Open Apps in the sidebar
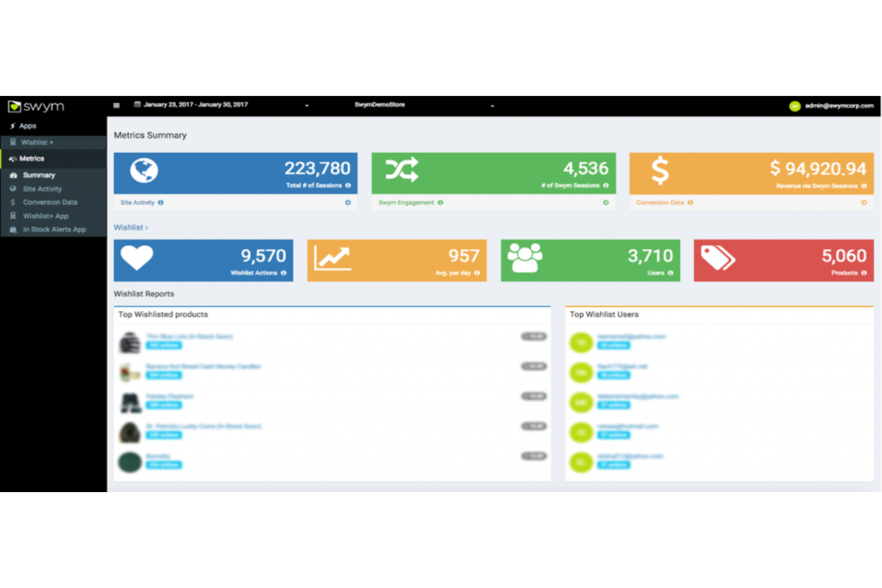The image size is (882, 588). pyautogui.click(x=27, y=126)
